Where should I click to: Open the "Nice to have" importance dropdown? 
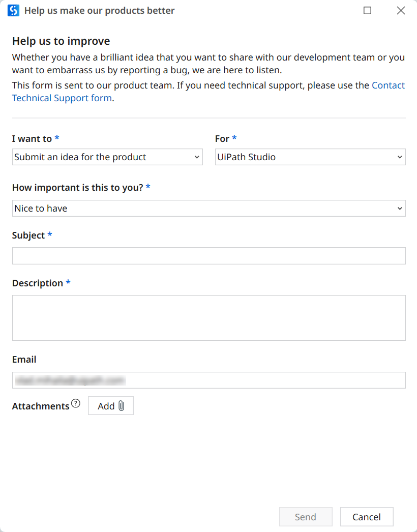208,209
